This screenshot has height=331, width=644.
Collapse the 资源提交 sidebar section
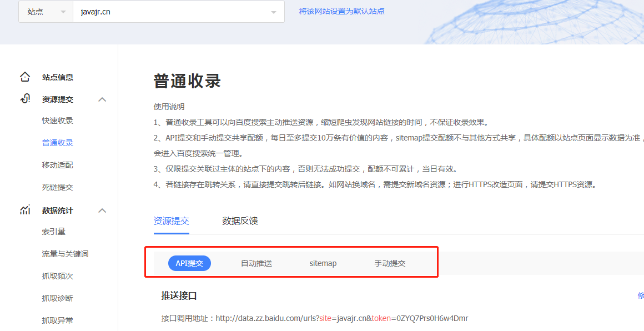102,99
